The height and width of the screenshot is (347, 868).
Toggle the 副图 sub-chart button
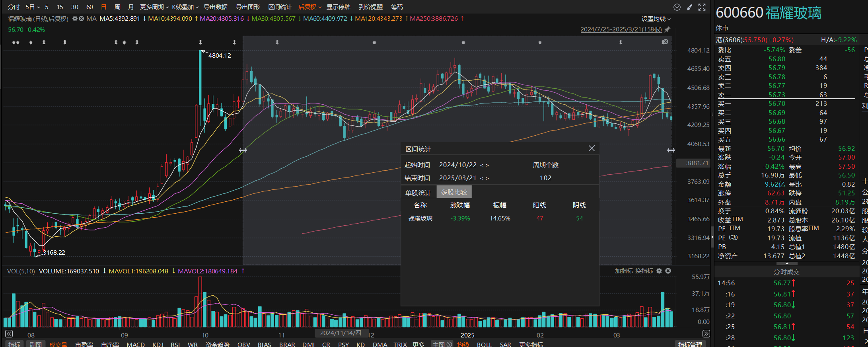coord(36,344)
